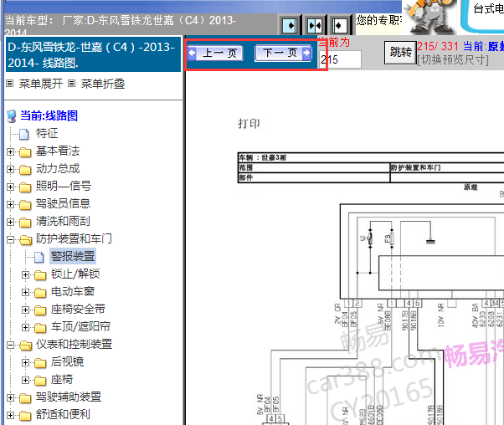Viewport: 504px width, 425px height.
Task: Click the 清洗和雨刮 folder icon
Action: click(25, 223)
